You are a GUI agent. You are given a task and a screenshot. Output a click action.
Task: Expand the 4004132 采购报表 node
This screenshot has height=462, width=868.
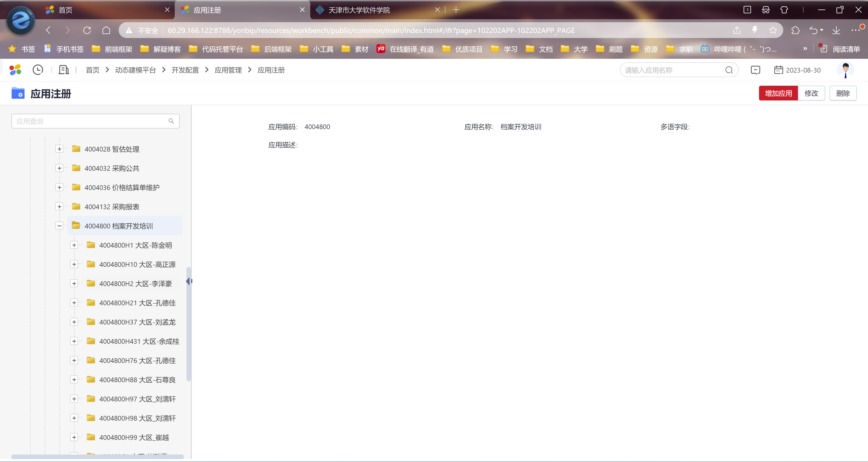pos(59,206)
